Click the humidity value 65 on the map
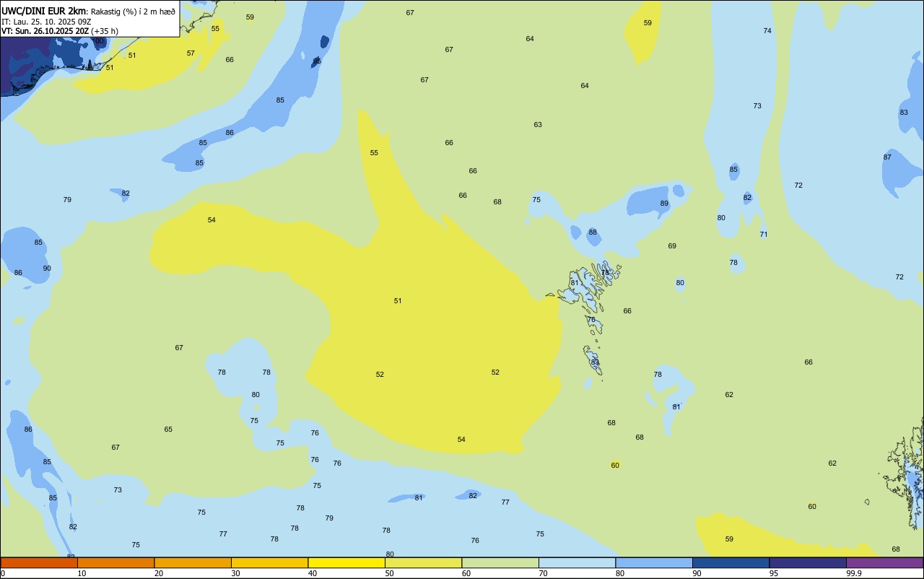The height and width of the screenshot is (579, 924). pos(168,430)
